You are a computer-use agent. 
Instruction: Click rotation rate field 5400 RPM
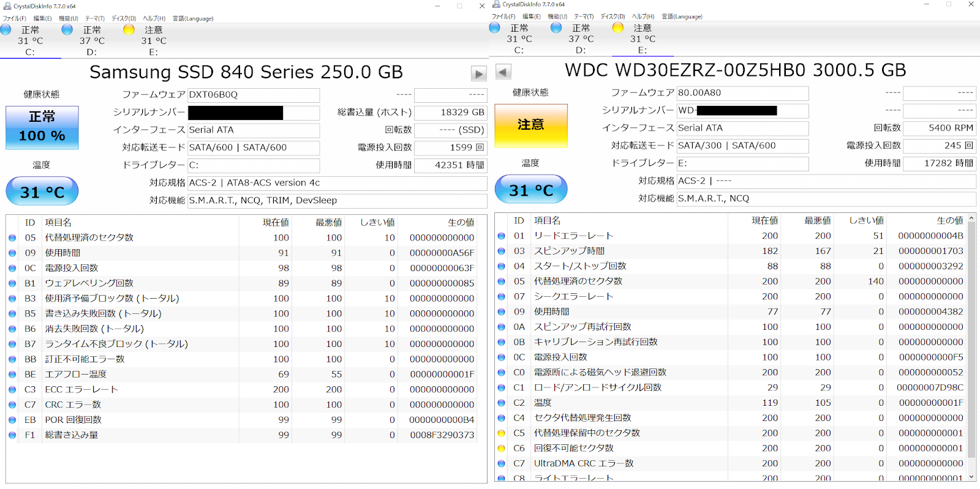(939, 128)
